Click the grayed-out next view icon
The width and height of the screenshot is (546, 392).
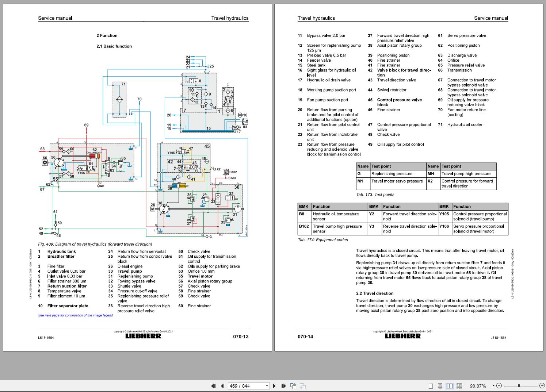click(302, 386)
